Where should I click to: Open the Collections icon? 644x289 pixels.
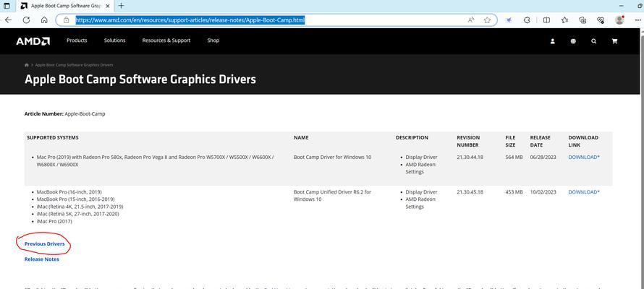582,20
